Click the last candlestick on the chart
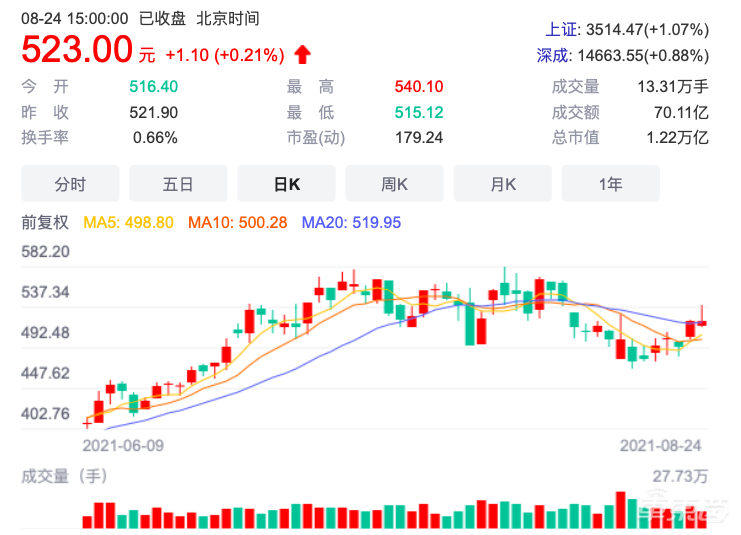This screenshot has height=535, width=741. [703, 321]
